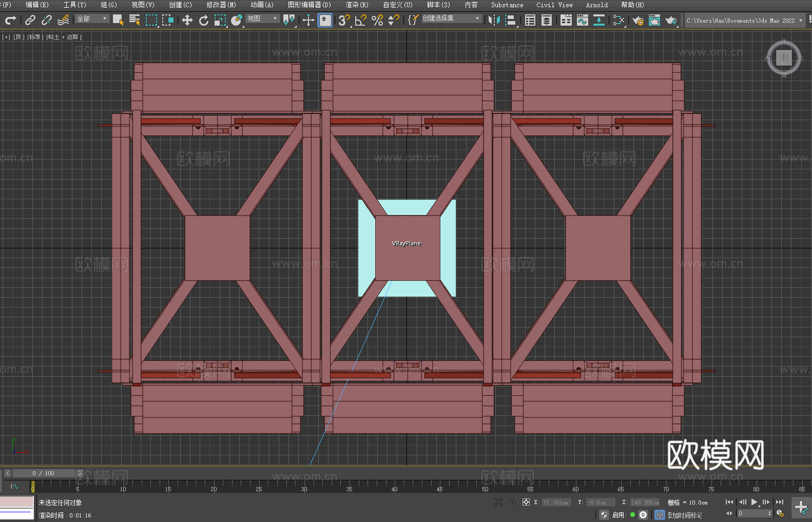
Task: Click the Redo arrow icon
Action: [10, 20]
